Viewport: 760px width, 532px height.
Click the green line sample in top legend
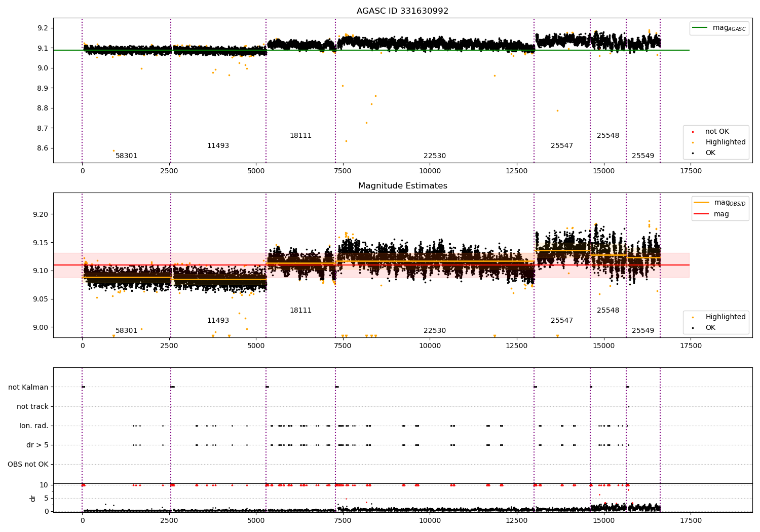pyautogui.click(x=700, y=27)
